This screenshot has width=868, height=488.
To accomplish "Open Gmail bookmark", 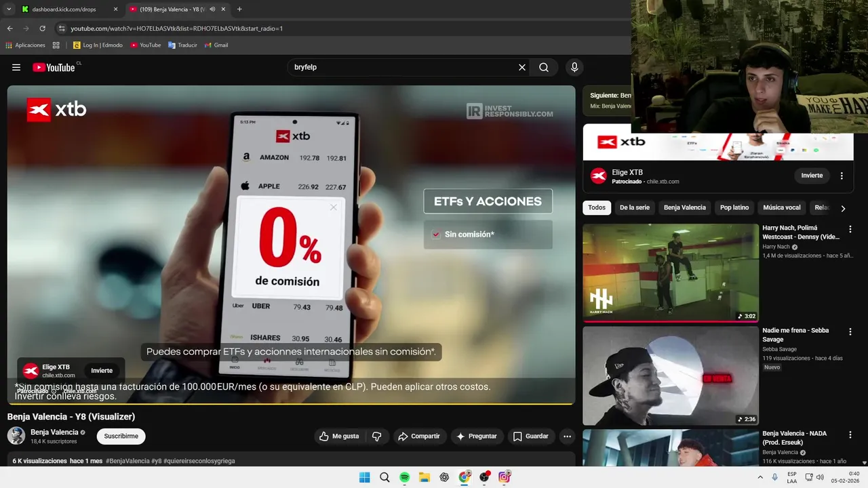I will coord(216,45).
